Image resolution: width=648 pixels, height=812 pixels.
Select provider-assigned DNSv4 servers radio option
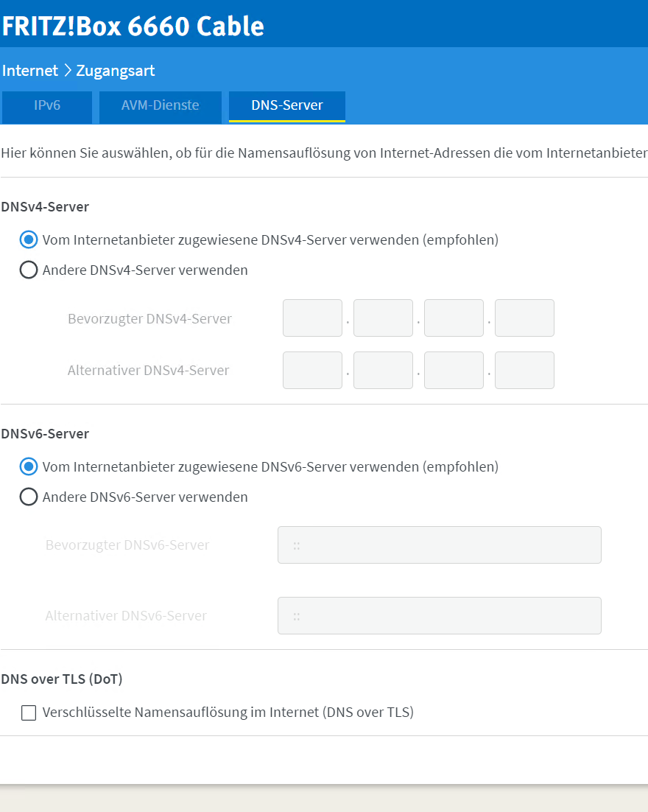pos(29,239)
